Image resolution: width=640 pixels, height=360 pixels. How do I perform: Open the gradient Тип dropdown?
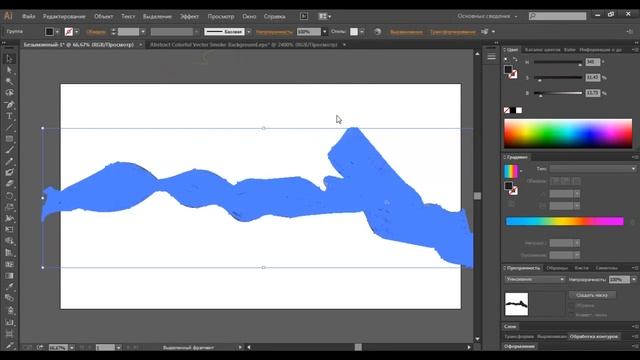point(593,169)
